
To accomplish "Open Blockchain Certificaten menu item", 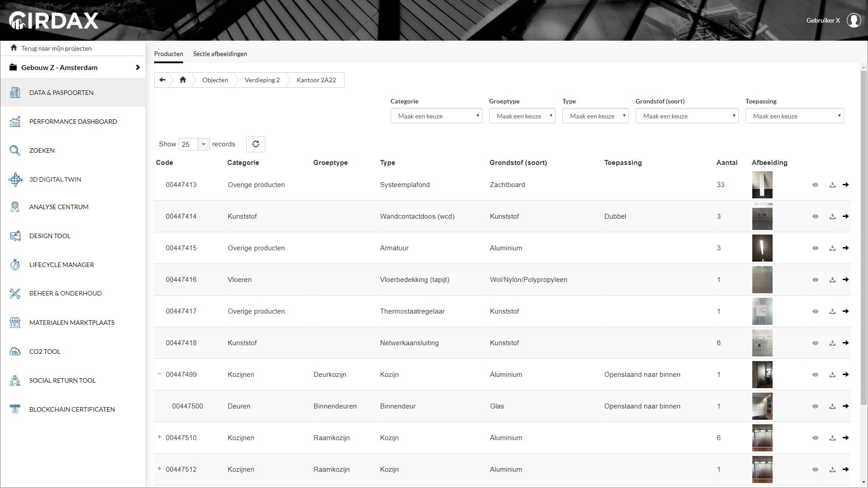I will [x=73, y=409].
